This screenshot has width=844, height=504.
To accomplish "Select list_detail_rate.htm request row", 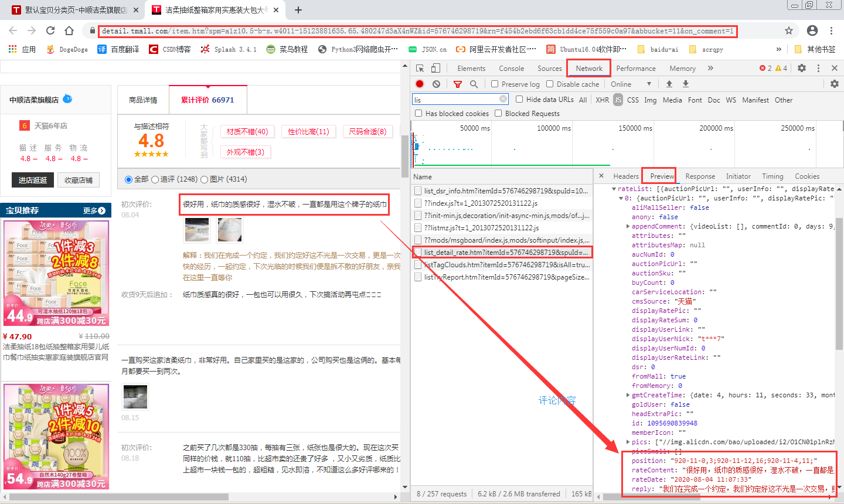I will pos(502,253).
